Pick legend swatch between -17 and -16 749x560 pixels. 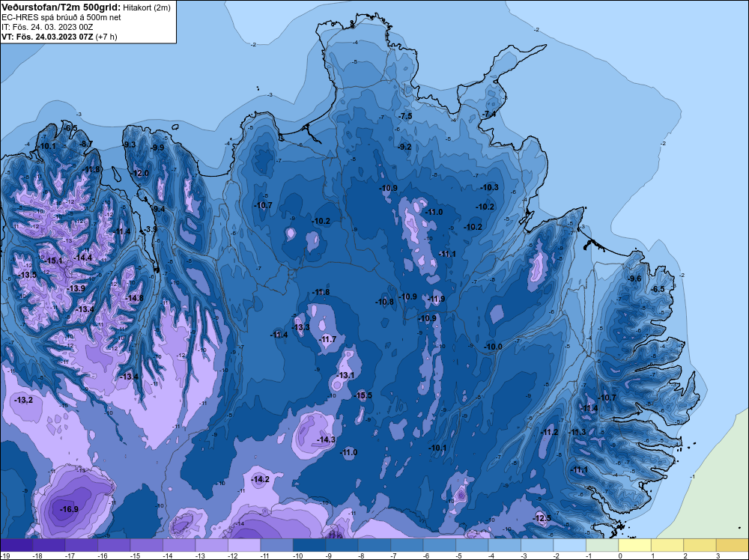[x=82, y=545]
